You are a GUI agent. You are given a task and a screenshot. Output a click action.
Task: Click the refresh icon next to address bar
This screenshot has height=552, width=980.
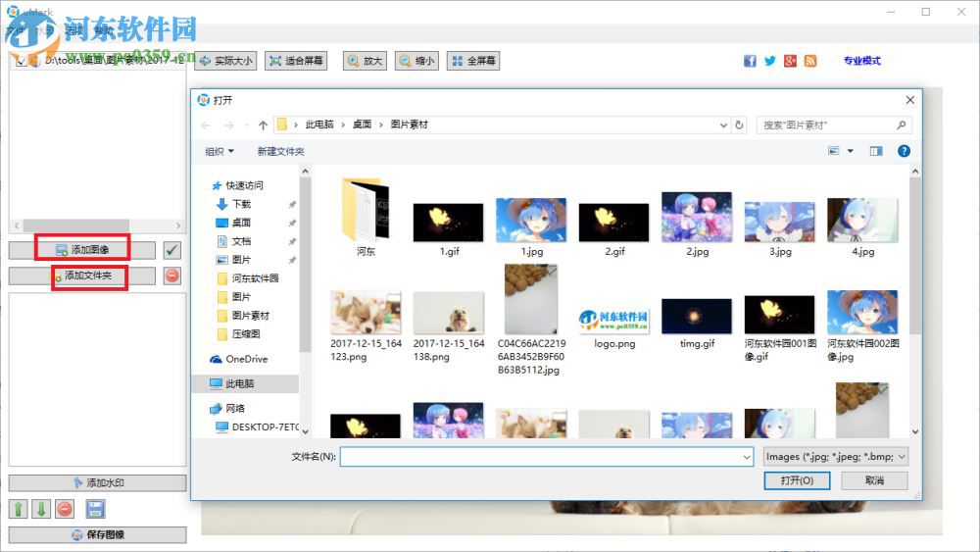coord(739,125)
